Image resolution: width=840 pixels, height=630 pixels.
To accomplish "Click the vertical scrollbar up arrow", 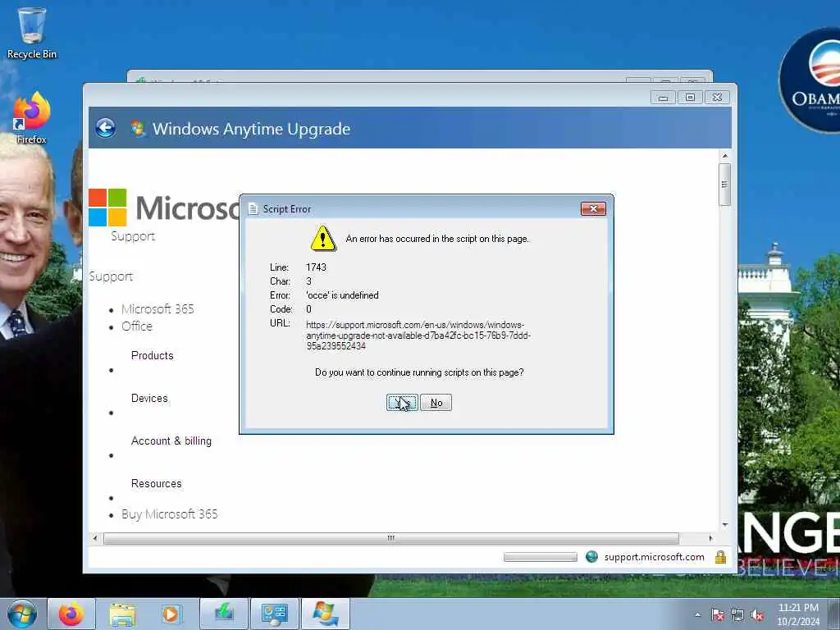I will coord(725,156).
